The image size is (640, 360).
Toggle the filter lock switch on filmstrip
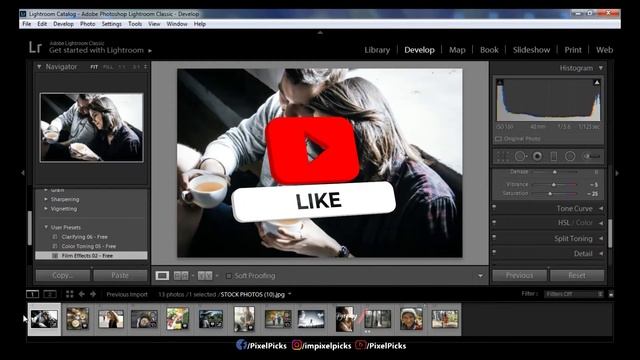(611, 294)
